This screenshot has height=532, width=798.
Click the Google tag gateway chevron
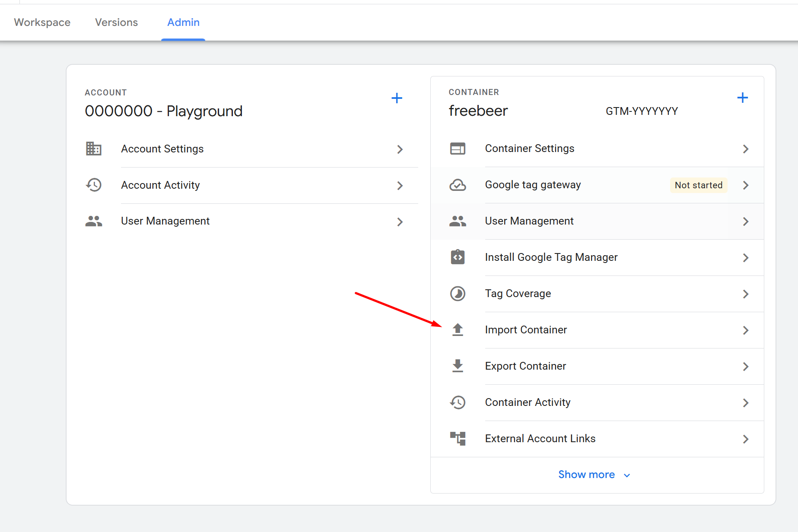[746, 185]
